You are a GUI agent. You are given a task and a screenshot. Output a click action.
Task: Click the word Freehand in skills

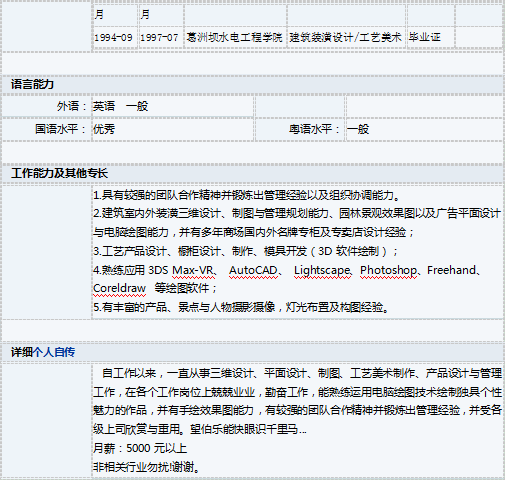tap(451, 270)
